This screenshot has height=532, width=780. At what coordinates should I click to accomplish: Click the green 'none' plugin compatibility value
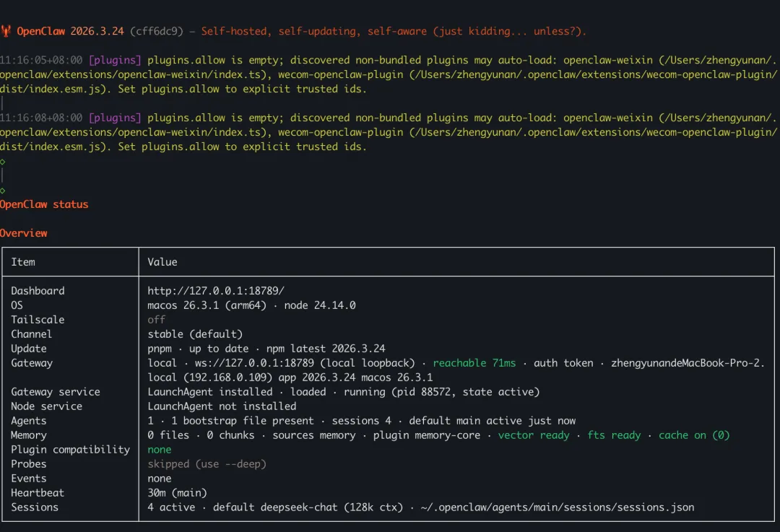(159, 450)
